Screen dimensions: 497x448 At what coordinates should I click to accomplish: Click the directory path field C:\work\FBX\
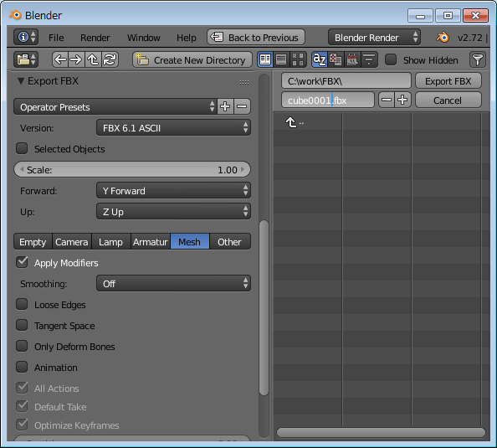346,81
